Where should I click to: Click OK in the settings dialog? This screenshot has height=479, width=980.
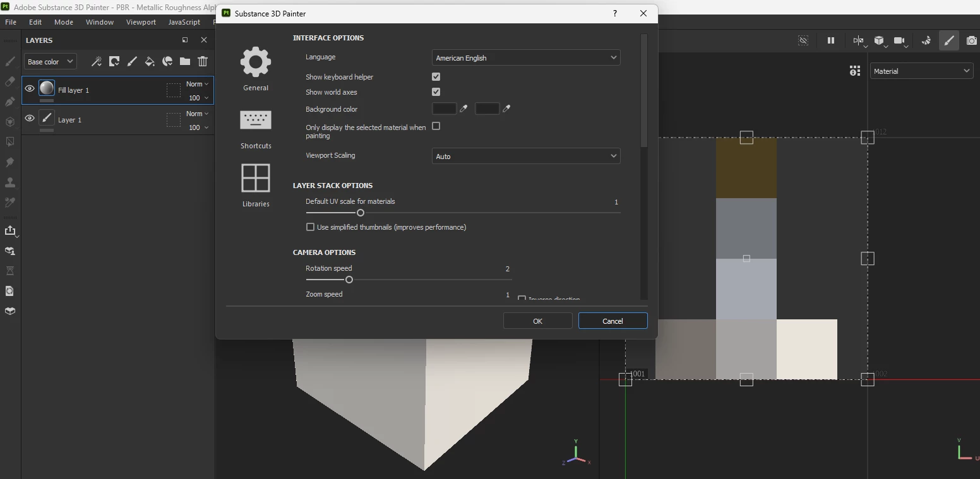tap(537, 321)
